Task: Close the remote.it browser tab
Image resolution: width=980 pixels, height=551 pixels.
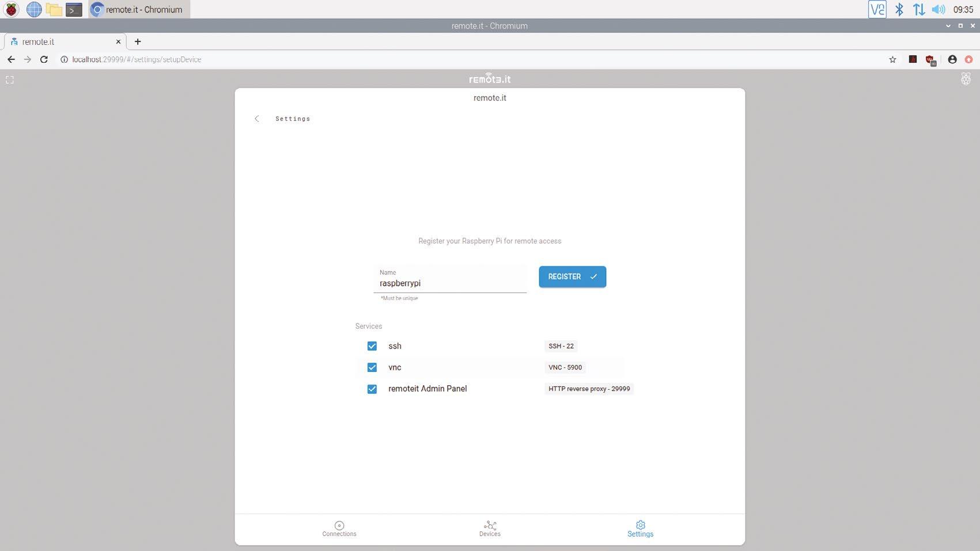Action: coord(118,41)
